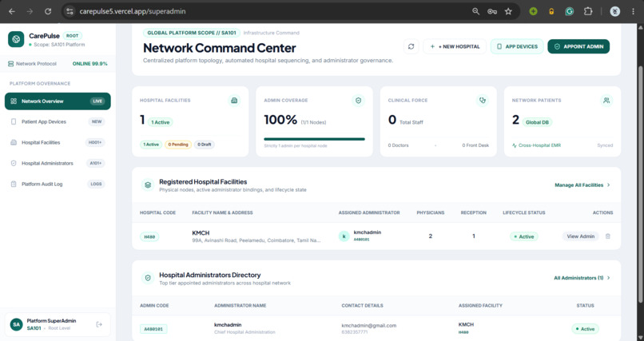Click the APPOINT ADMIN button
The width and height of the screenshot is (644, 341).
pos(578,46)
